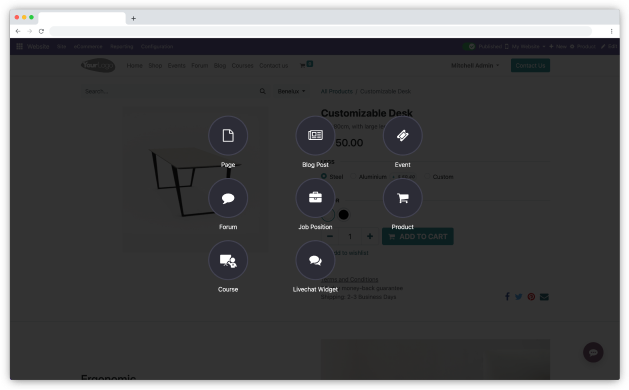Open the Forum speech bubble option
Viewport: 629px width, 390px height.
(x=228, y=198)
